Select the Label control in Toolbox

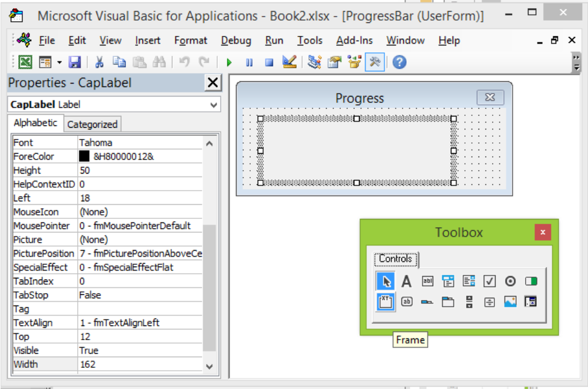point(407,281)
